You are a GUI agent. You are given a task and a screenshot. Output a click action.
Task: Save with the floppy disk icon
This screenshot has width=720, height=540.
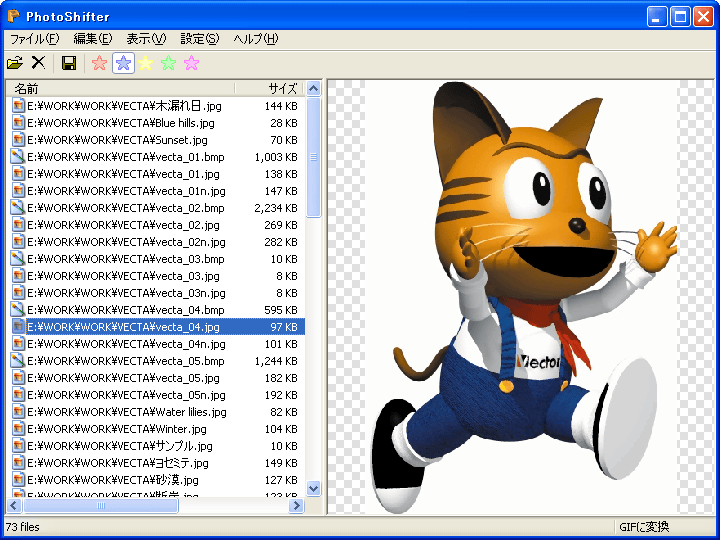(x=69, y=63)
